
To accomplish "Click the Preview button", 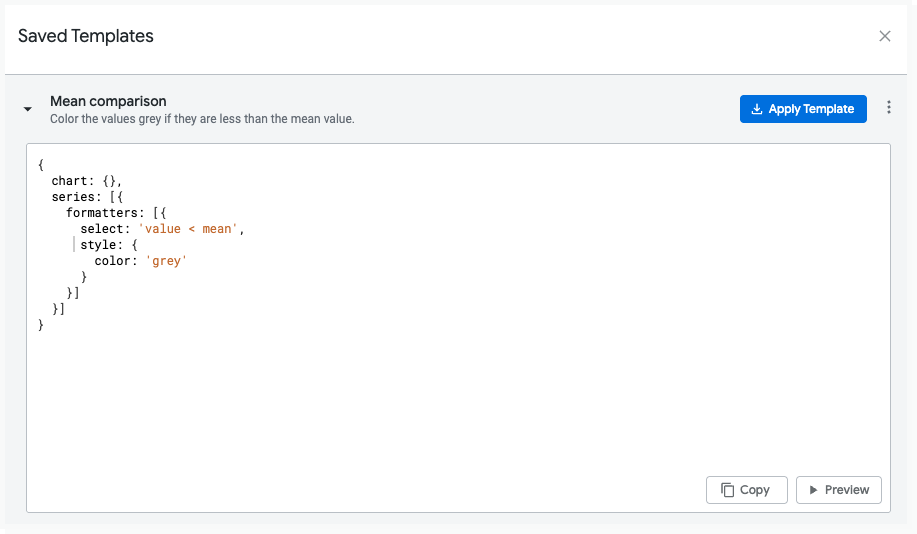I will (838, 490).
